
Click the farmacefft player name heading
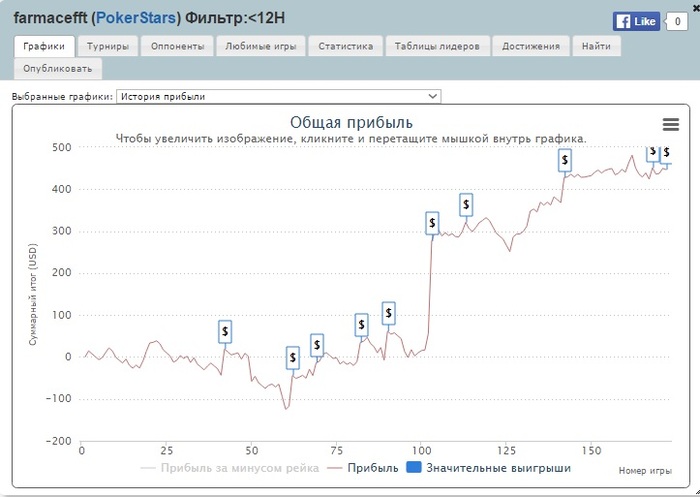tap(52, 18)
